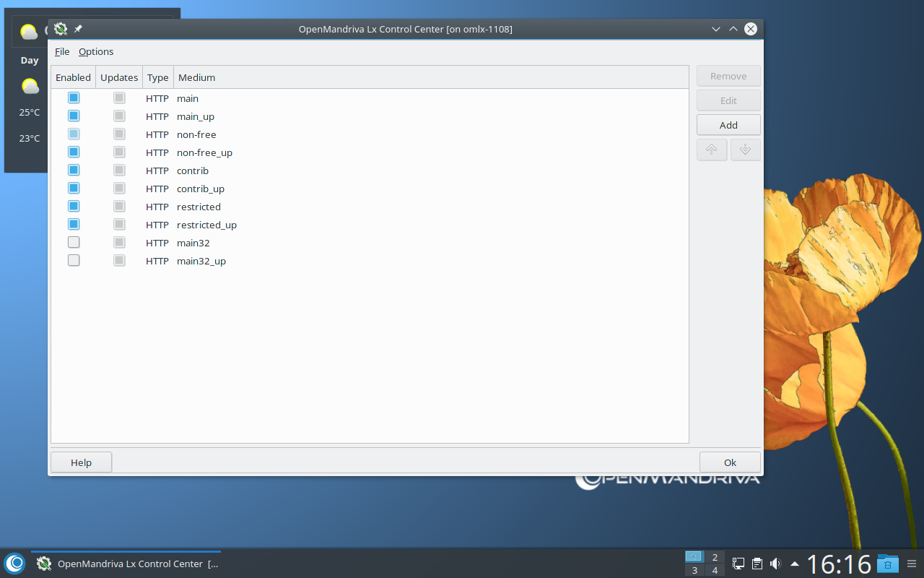The image size is (924, 578).
Task: Toggle Updates checkbox for non-free row
Action: [119, 134]
